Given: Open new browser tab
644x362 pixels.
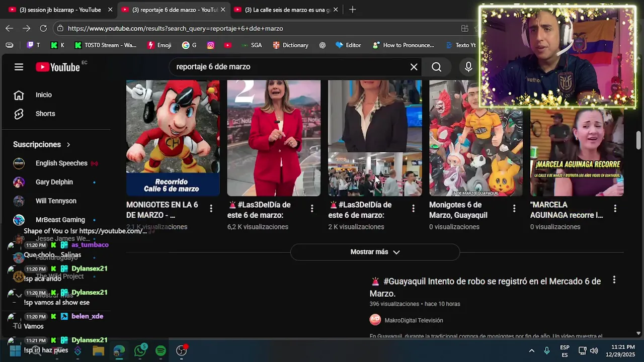Looking at the screenshot, I should click(x=353, y=10).
